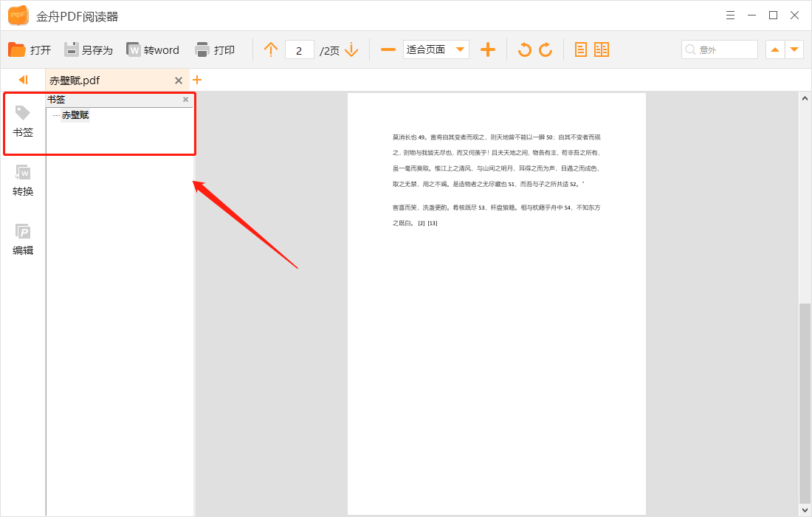This screenshot has width=812, height=517.
Task: Print the document via 打印 button
Action: point(214,49)
